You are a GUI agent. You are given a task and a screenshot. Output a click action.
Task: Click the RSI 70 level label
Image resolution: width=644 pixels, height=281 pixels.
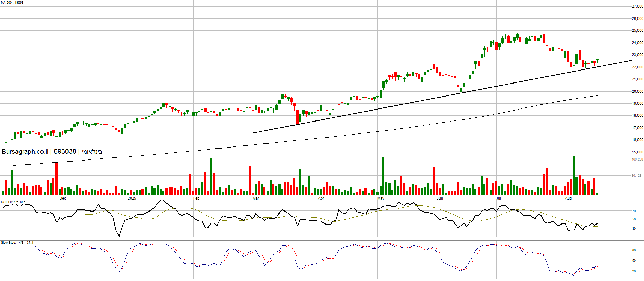click(634, 211)
